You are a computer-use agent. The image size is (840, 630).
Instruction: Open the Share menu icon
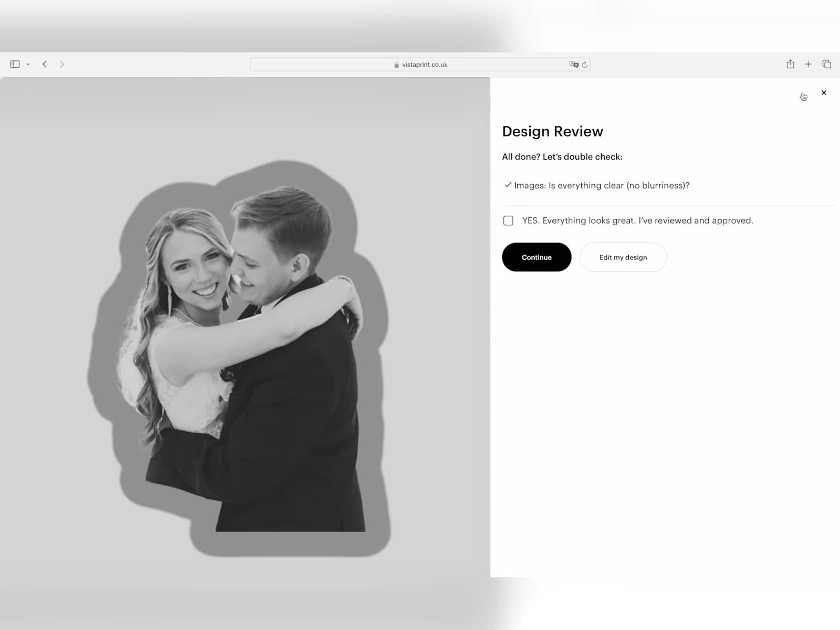coord(790,64)
